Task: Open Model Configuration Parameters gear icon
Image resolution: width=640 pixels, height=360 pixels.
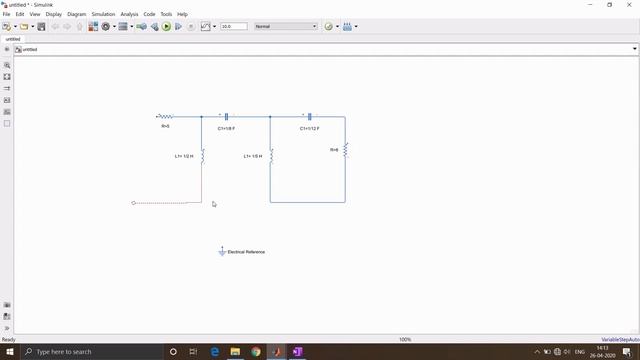Action: pos(106,27)
